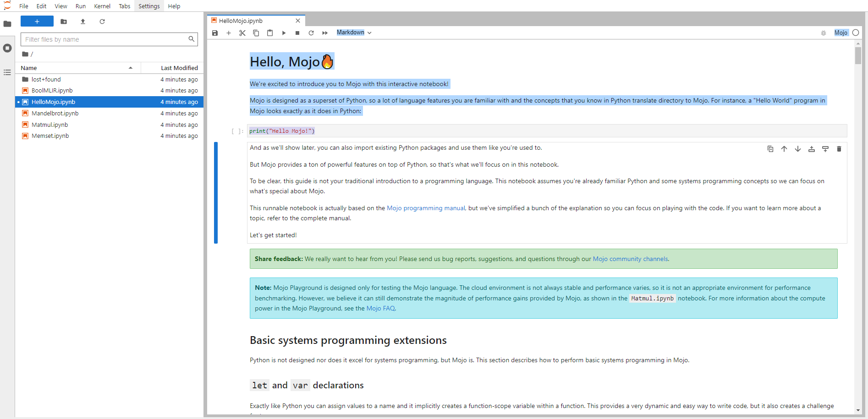Run the selected cell with play icon

click(x=284, y=33)
